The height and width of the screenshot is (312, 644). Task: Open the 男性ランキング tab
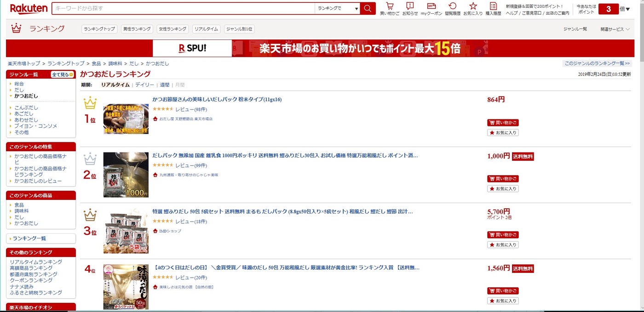click(137, 29)
